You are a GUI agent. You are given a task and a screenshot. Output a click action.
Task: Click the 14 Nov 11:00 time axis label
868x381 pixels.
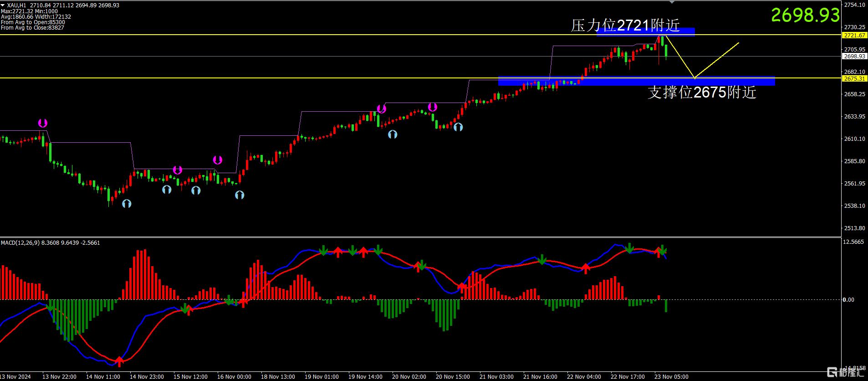pos(103,377)
